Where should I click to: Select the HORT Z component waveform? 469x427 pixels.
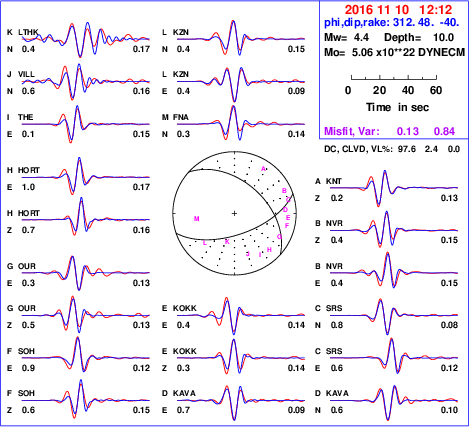click(x=86, y=219)
